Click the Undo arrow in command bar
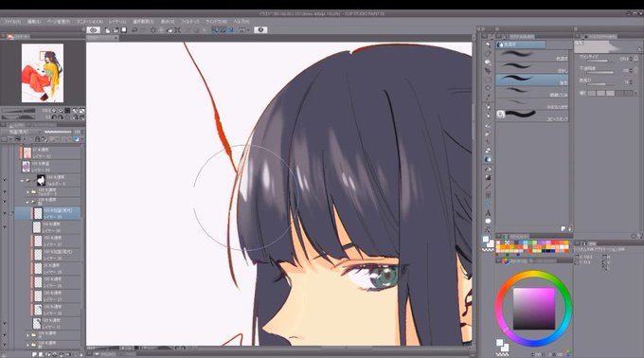This screenshot has width=644, height=358. pyautogui.click(x=134, y=30)
